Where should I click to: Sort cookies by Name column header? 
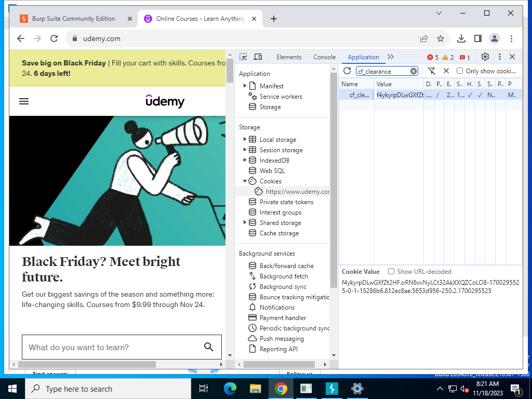pos(356,84)
